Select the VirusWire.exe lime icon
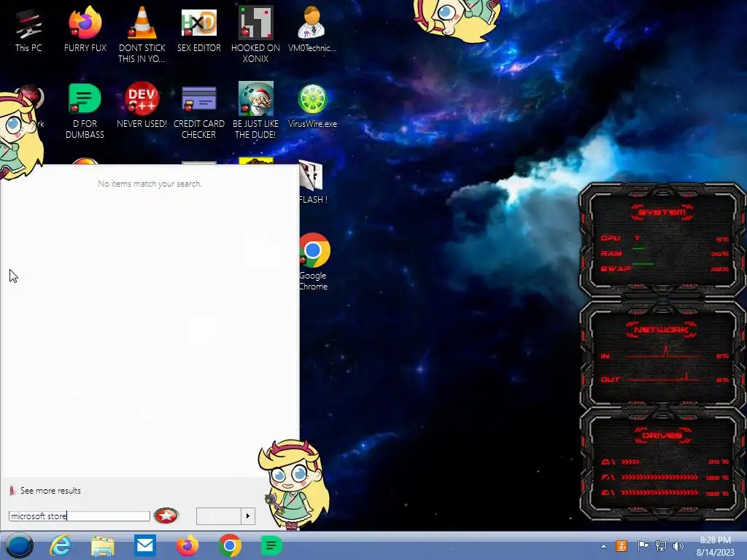This screenshot has height=560, width=747. tap(312, 105)
